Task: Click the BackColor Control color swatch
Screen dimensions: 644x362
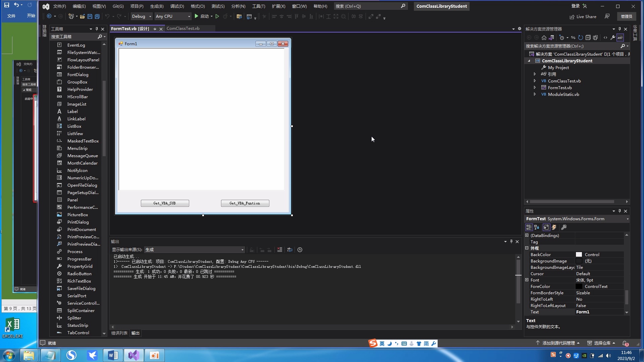Action: (x=579, y=255)
